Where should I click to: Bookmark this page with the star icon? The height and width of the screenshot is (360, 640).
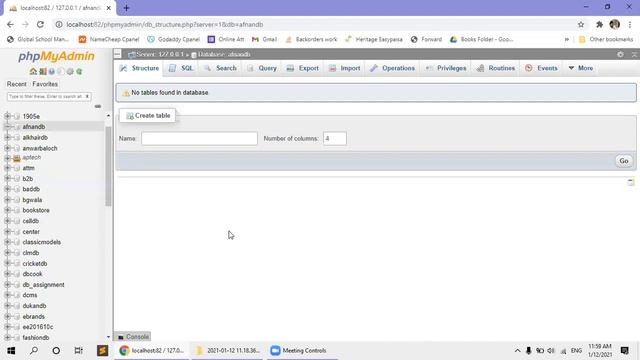click(x=581, y=24)
